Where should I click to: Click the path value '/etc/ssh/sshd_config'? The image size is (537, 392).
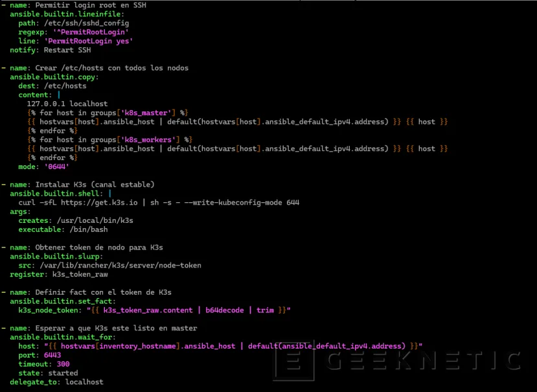[87, 23]
